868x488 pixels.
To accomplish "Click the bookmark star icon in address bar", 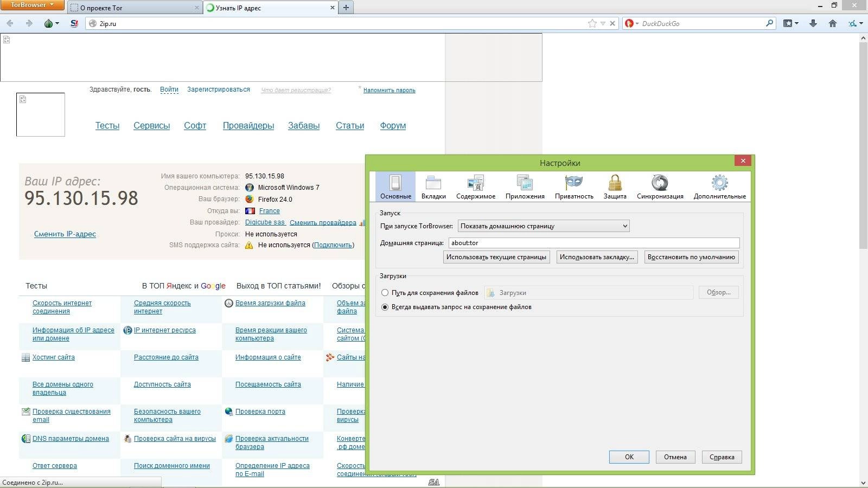I will [592, 23].
